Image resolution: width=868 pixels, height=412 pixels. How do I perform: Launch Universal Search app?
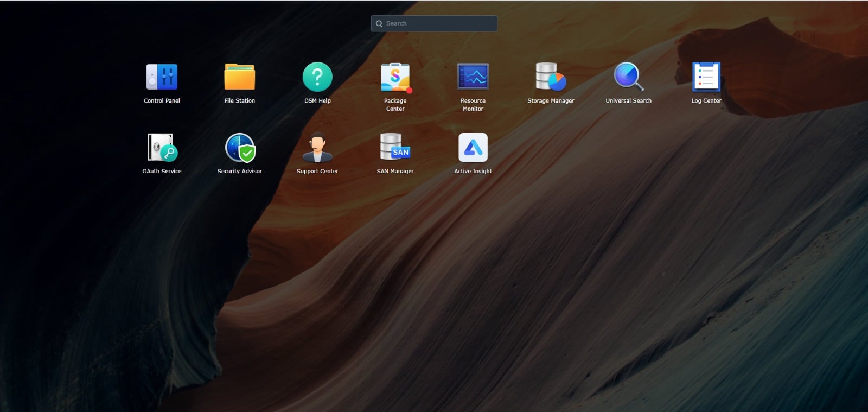pos(628,77)
